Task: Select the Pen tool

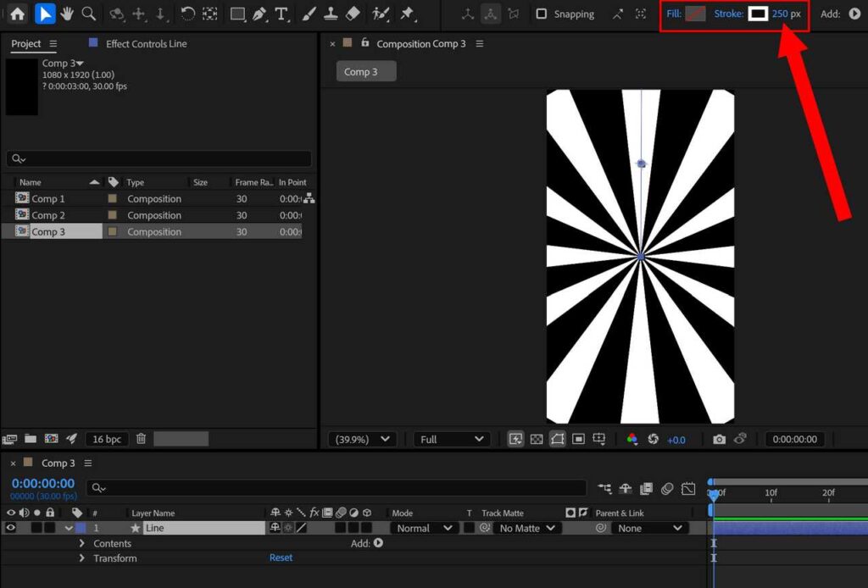Action: click(x=259, y=14)
